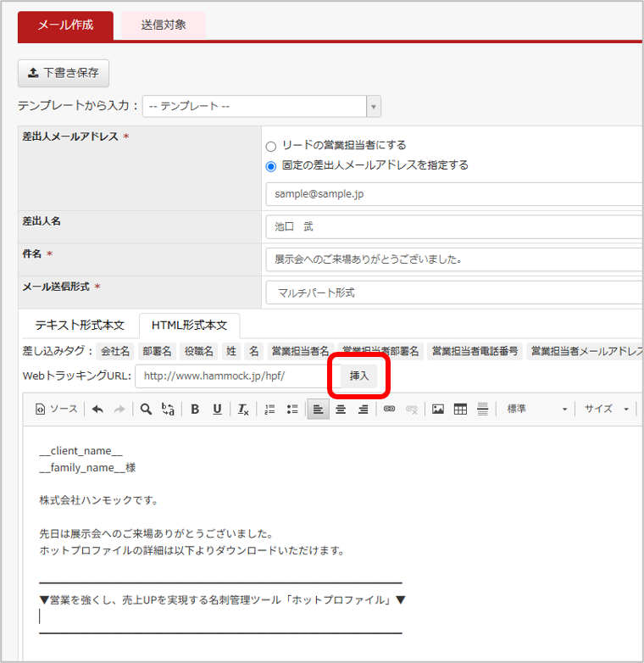
Task: Insert a hyperlink with the link icon
Action: 389,409
